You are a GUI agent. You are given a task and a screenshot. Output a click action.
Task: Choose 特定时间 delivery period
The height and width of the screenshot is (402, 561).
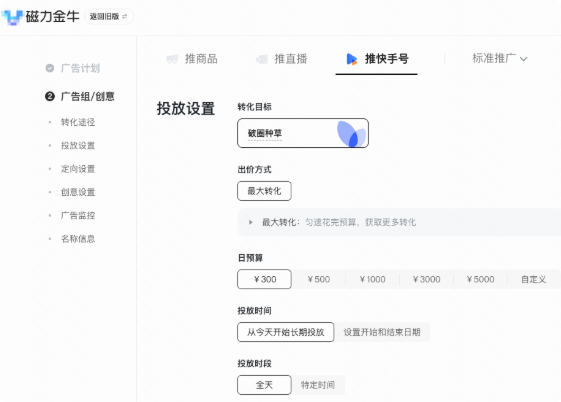[318, 385]
